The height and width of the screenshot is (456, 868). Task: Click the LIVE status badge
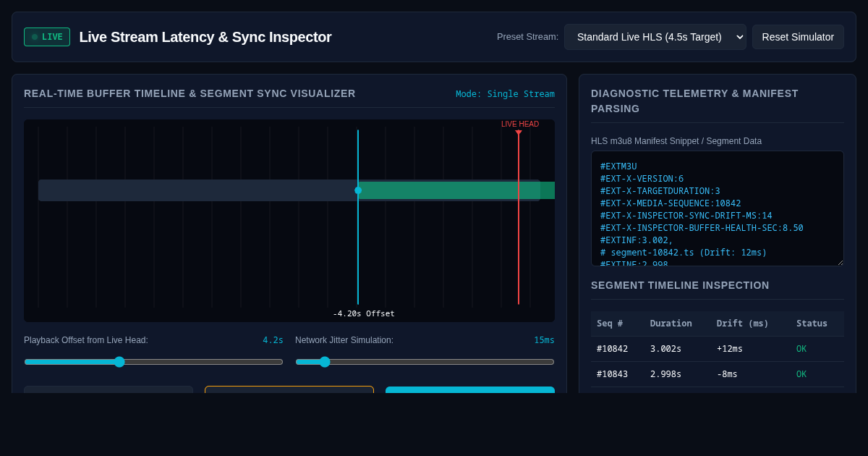(47, 37)
